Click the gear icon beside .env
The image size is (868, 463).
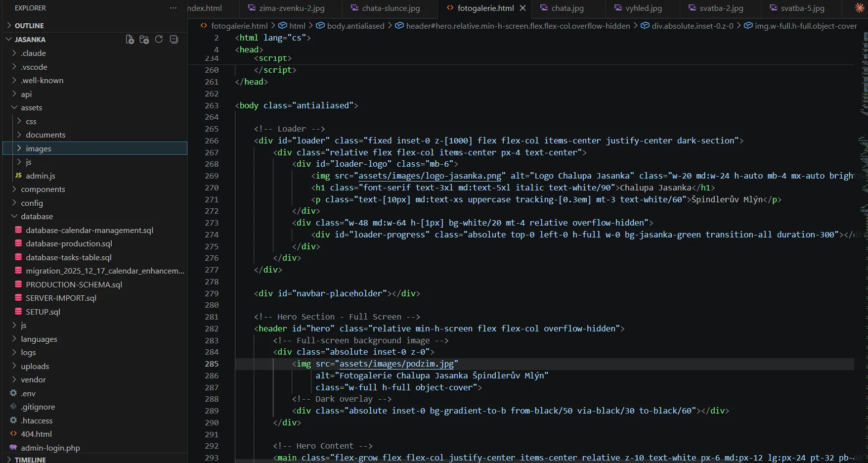pos(13,393)
